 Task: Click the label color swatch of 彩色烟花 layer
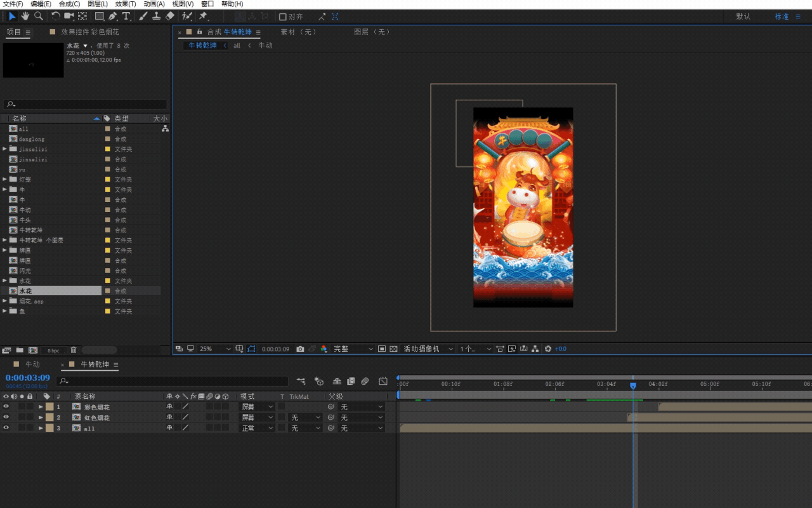coord(49,407)
